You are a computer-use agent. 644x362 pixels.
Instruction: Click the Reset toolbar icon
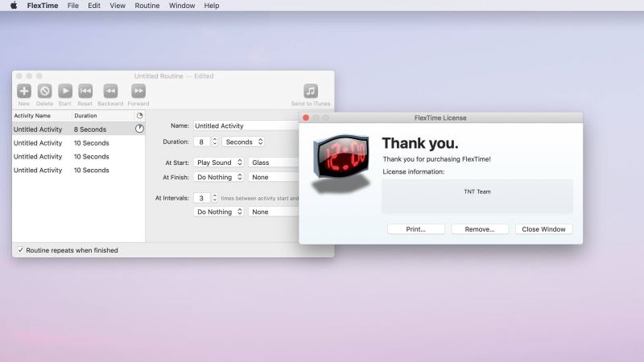click(x=85, y=91)
